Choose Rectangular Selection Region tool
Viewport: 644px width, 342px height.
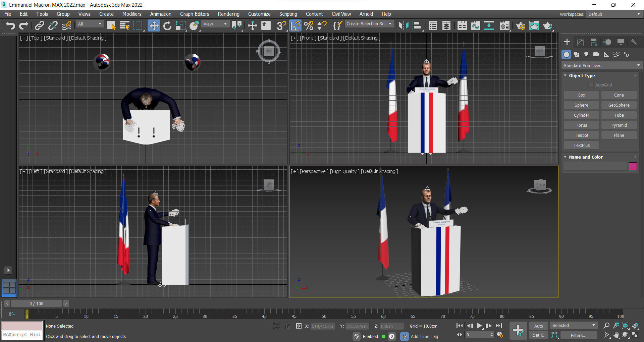(x=138, y=25)
